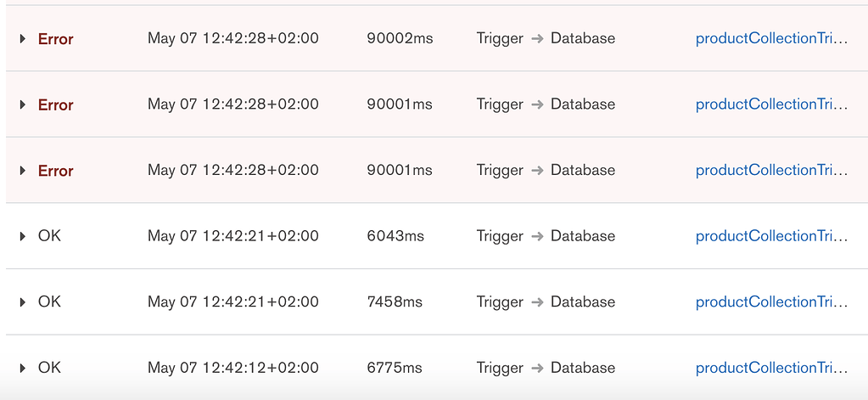
Task: Open productCollectionTri link in the 6043ms row
Action: 771,236
